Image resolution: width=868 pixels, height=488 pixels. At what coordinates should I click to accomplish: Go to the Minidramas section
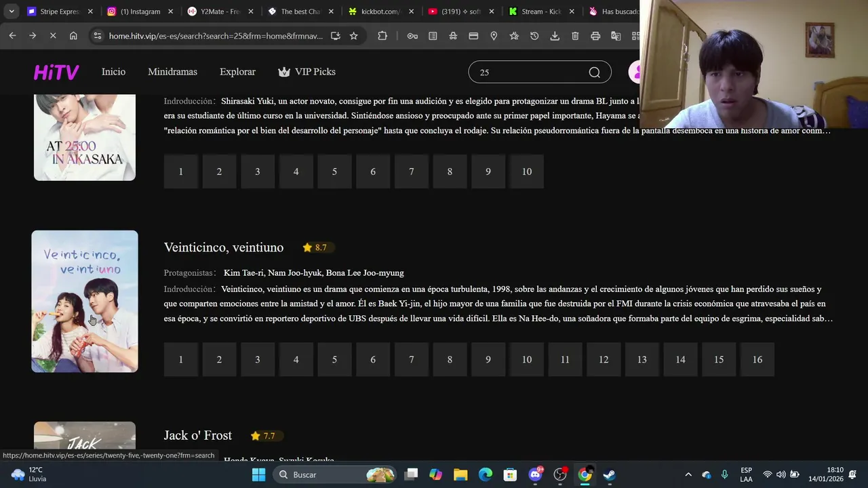(172, 72)
